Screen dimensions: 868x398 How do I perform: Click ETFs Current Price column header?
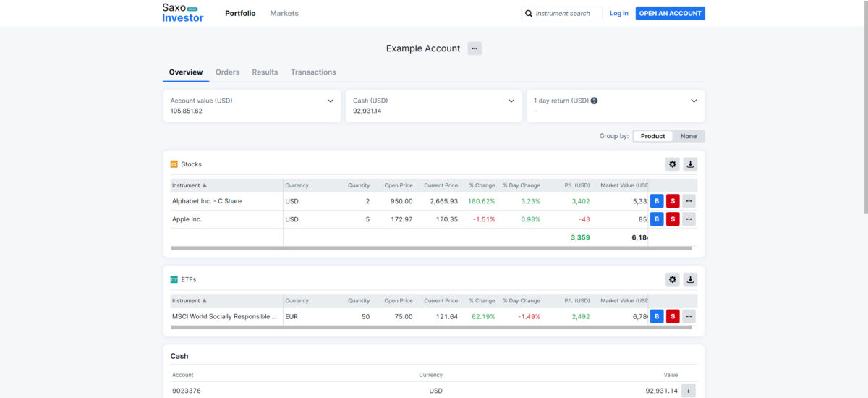(441, 300)
